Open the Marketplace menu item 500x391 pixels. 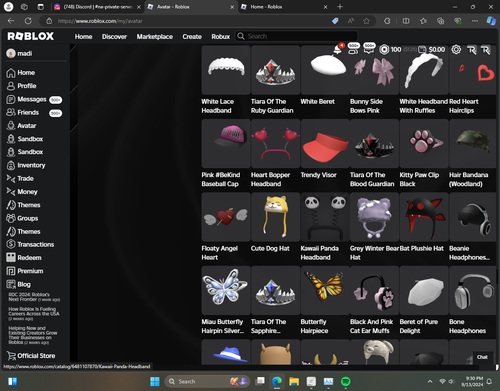coord(155,37)
